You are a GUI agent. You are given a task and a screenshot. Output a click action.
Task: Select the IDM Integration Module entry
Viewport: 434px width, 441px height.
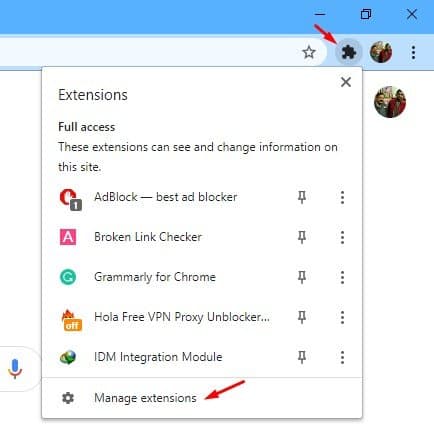coord(158,357)
